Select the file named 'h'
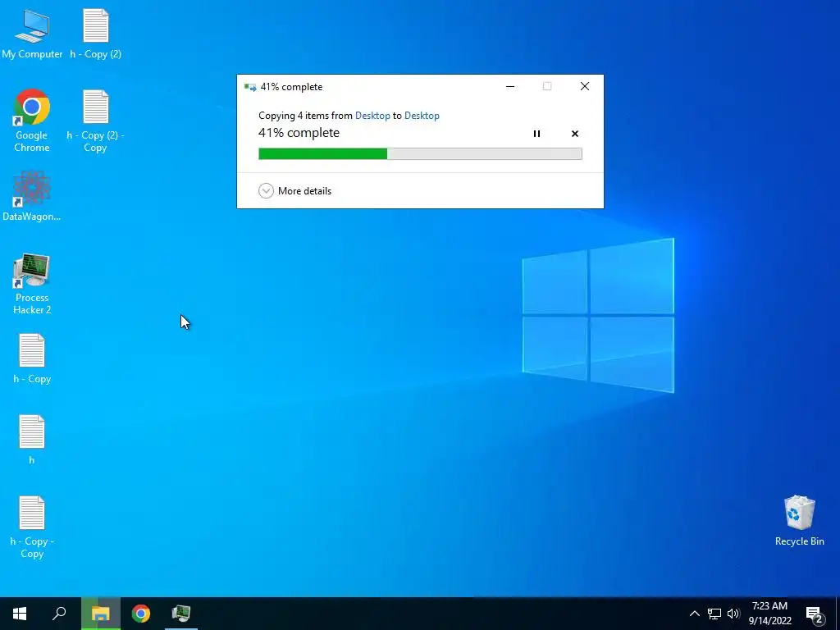This screenshot has width=840, height=630. coord(32,440)
